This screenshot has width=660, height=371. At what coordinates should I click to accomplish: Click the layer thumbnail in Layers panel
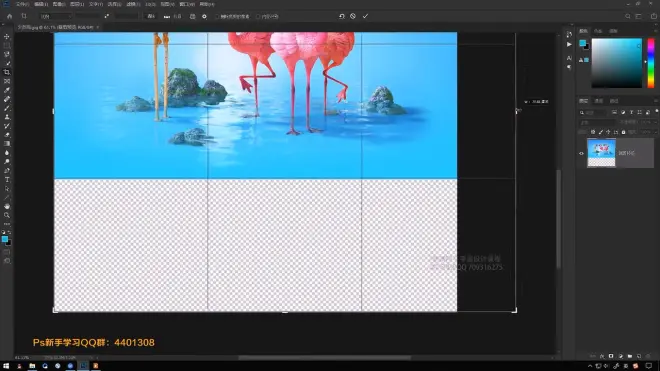601,153
